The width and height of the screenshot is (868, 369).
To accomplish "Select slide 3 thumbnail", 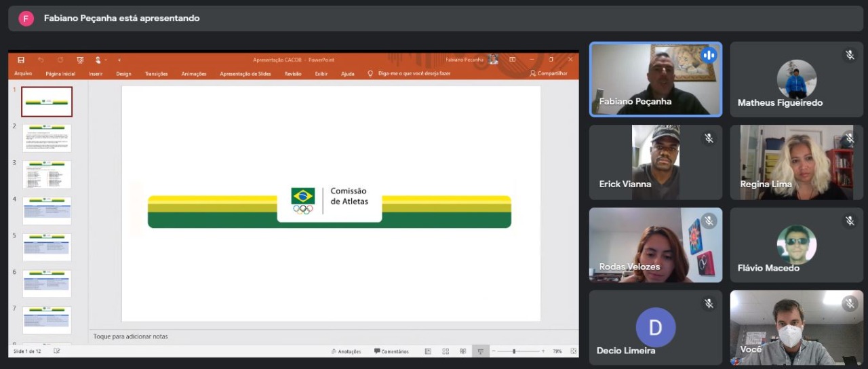I will point(47,174).
